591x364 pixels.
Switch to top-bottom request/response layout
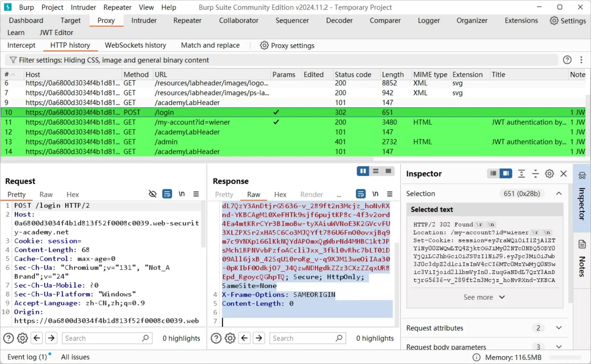point(376,171)
